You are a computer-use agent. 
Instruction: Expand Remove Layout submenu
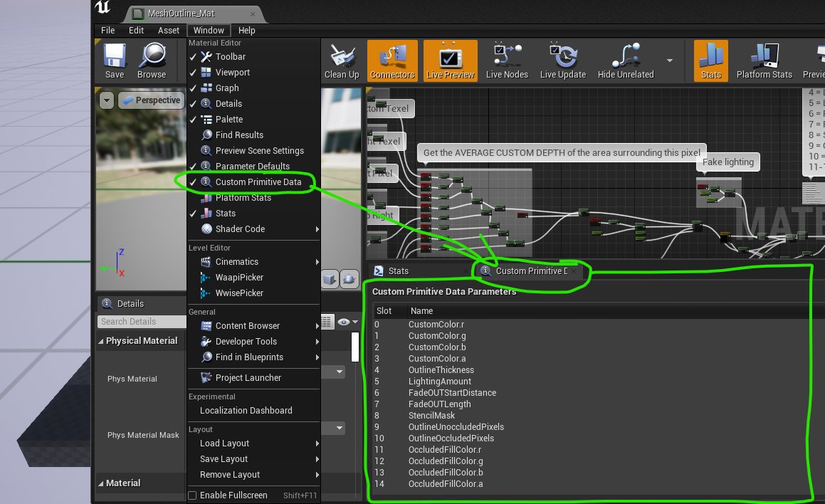click(253, 475)
